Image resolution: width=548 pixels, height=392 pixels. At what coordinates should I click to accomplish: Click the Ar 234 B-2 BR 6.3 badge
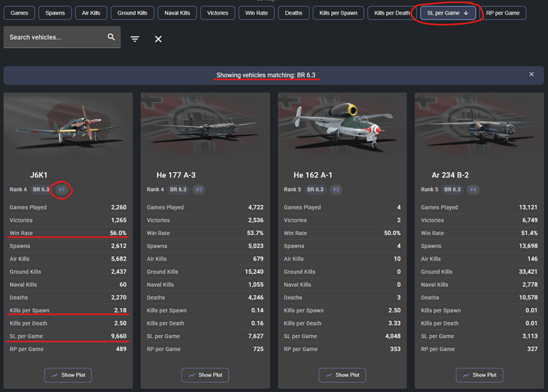453,190
